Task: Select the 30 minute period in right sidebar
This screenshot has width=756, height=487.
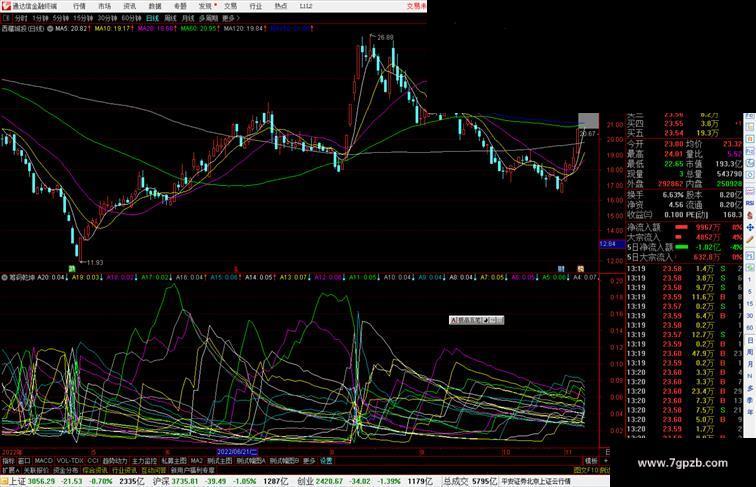Action: tap(750, 316)
